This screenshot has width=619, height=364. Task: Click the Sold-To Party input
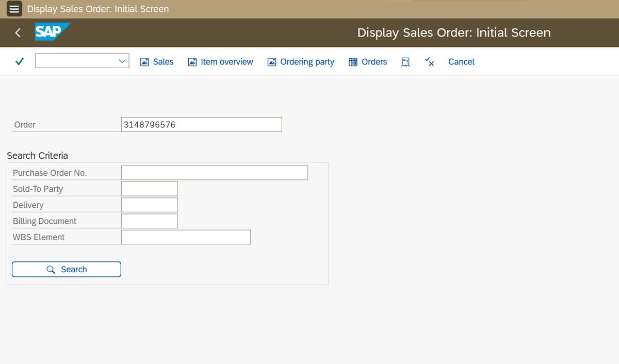point(150,189)
